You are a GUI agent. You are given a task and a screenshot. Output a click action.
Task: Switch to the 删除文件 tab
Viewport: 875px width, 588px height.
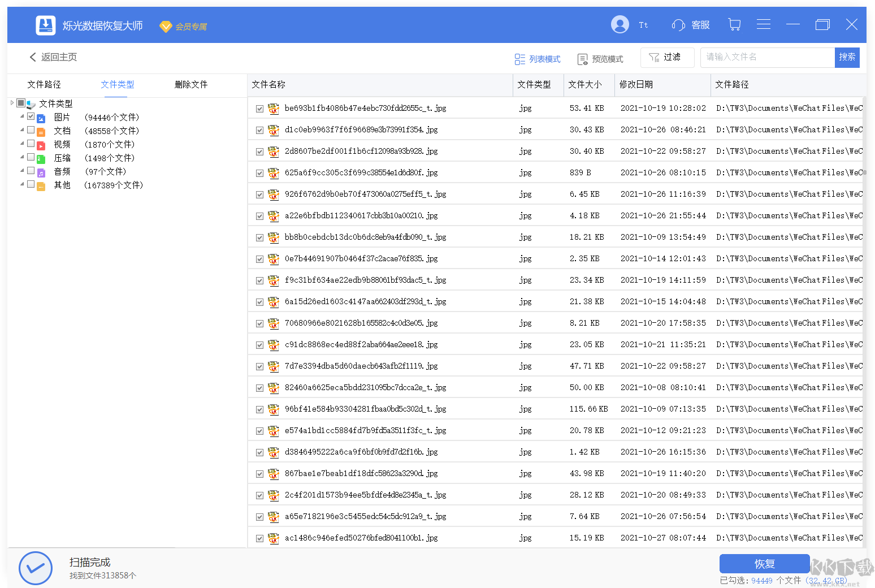tap(191, 84)
